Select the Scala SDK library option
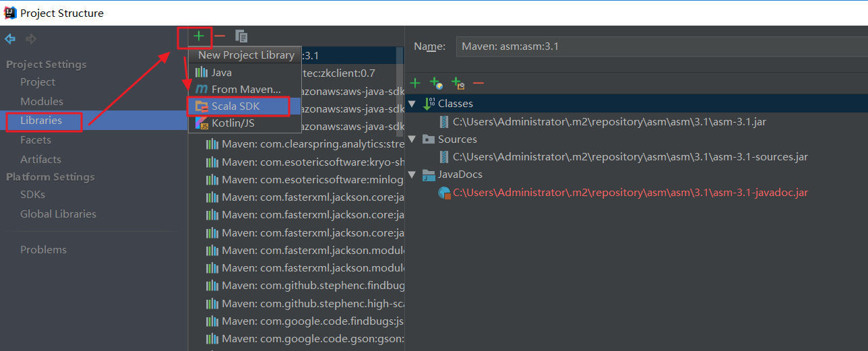 [x=245, y=106]
